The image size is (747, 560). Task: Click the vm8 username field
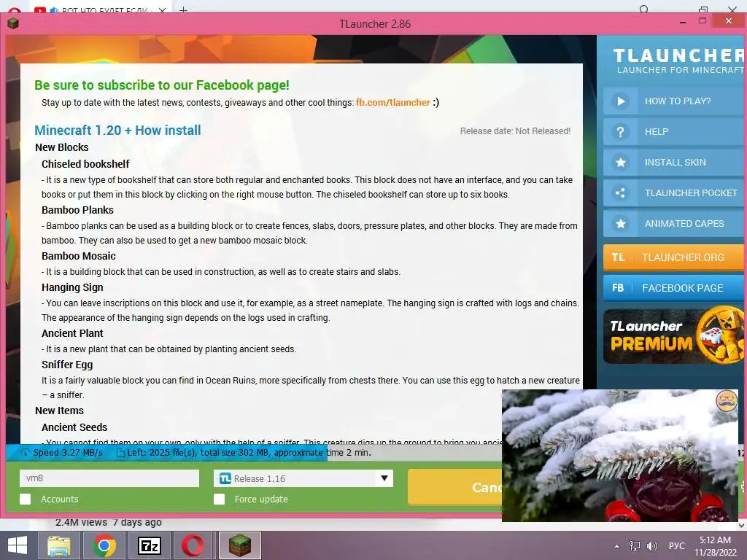coord(109,478)
